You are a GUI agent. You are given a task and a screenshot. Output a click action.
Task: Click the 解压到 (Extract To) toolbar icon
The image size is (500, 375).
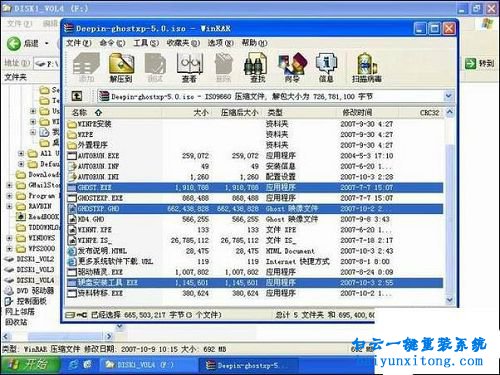(x=121, y=67)
